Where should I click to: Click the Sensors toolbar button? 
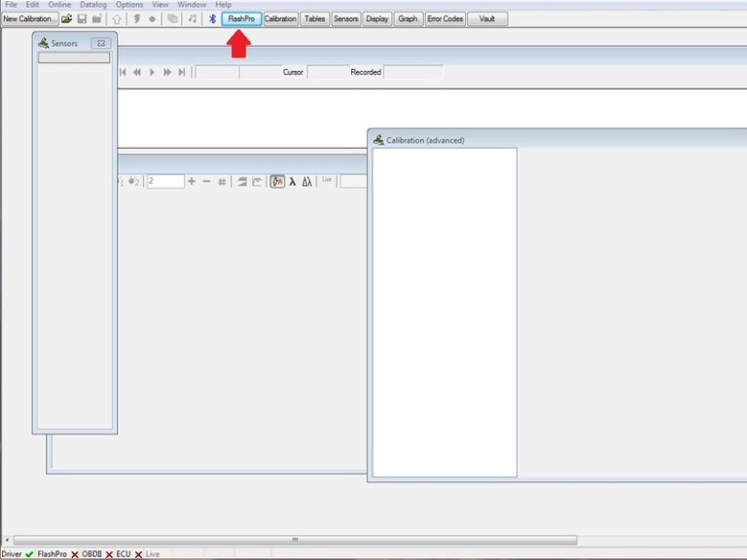tap(346, 19)
